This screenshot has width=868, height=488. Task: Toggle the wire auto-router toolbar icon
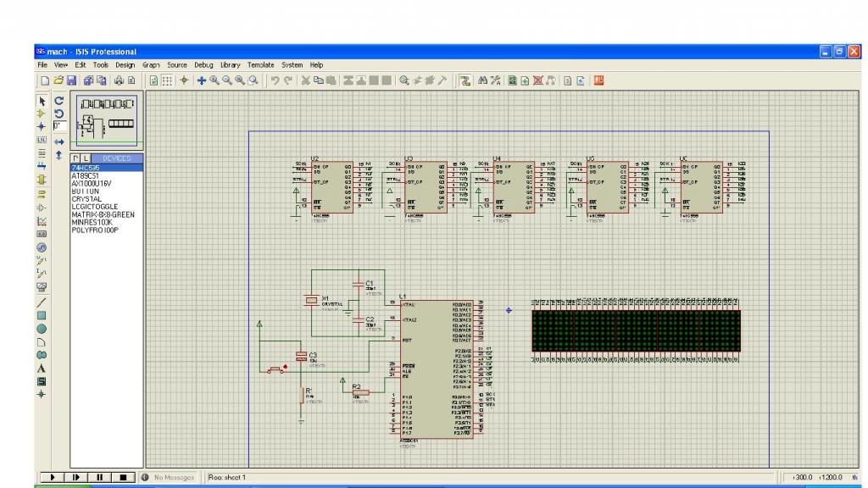(x=465, y=80)
